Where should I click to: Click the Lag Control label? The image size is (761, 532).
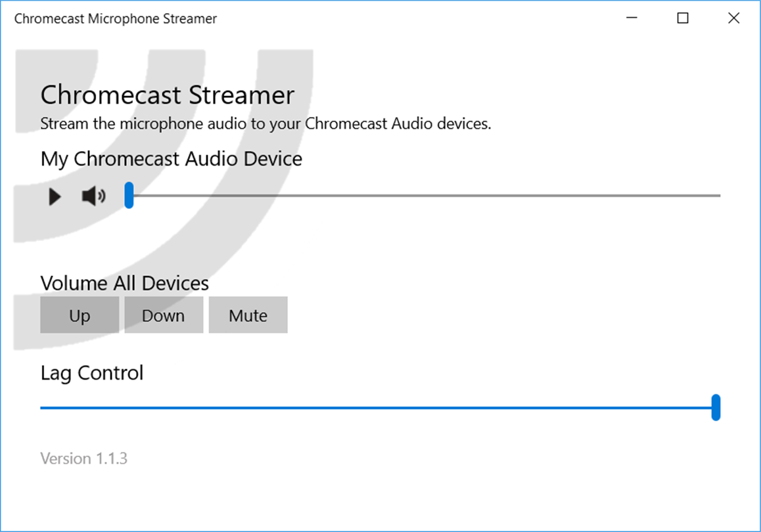coord(91,373)
